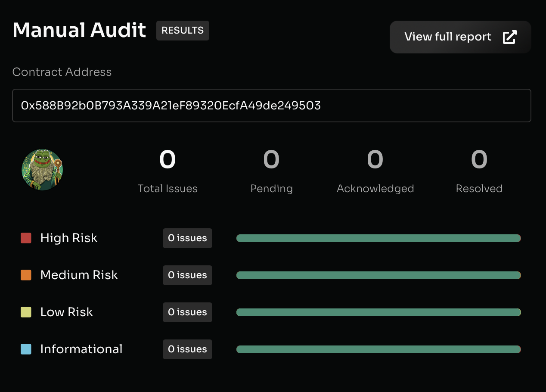Click the red High Risk color square

[26, 238]
